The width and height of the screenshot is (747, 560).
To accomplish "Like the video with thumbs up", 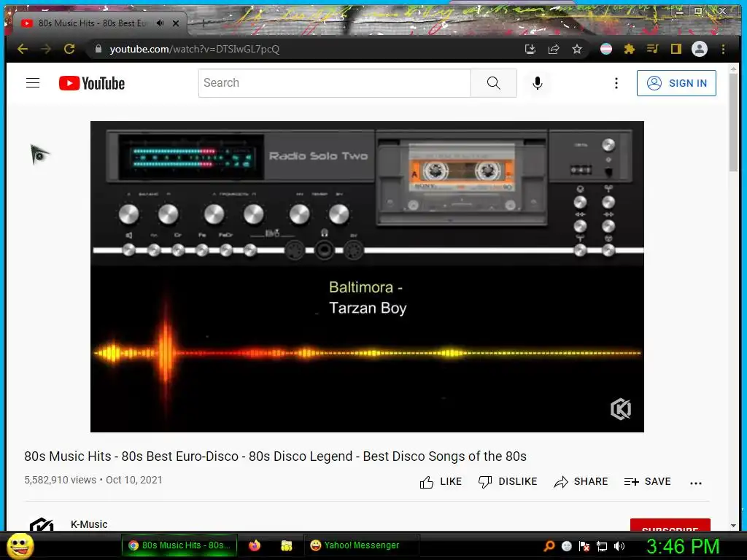I will [441, 482].
